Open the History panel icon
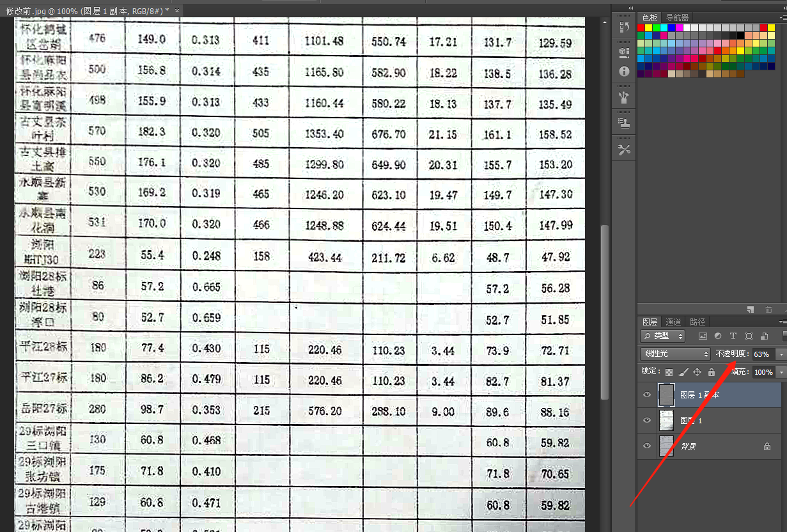Image resolution: width=787 pixels, height=532 pixels. click(x=625, y=27)
